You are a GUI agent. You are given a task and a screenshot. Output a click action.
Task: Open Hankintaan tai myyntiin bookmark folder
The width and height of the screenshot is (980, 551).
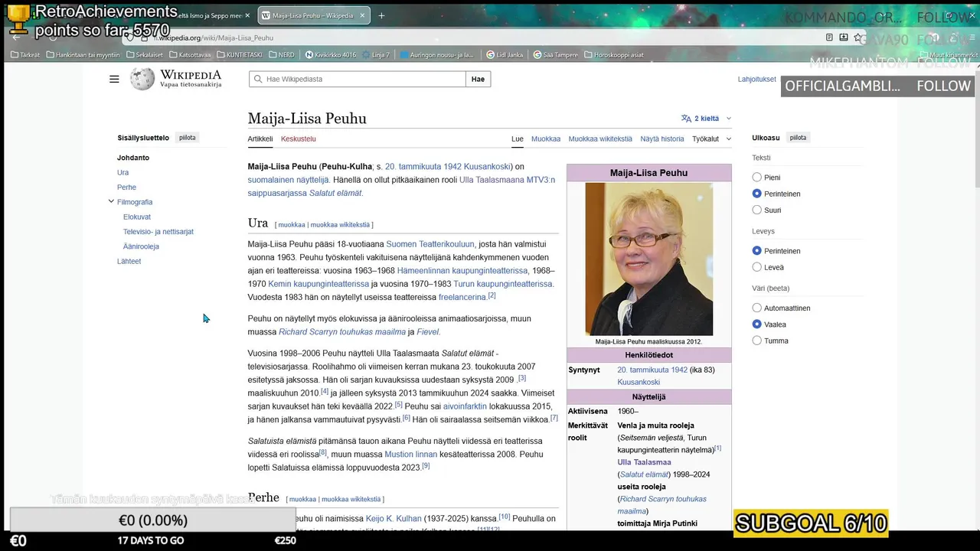[83, 54]
